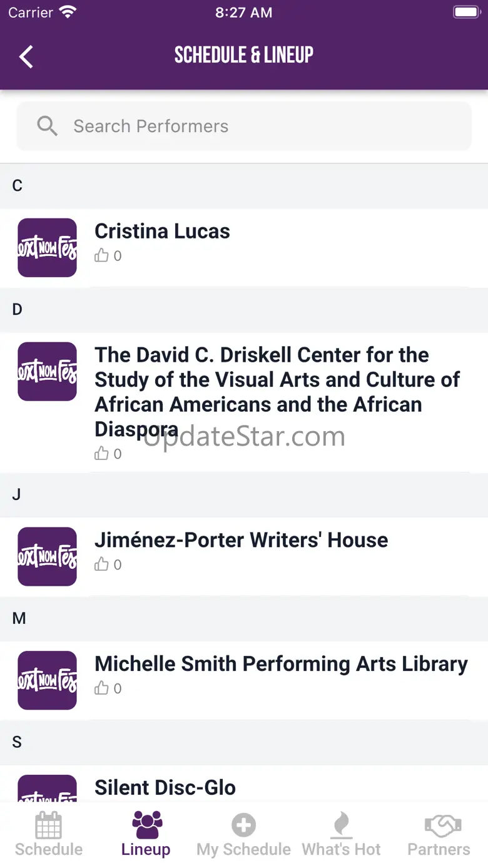The image size is (488, 868).
Task: Select Michelle Smith Performing Arts Library
Action: point(281,664)
